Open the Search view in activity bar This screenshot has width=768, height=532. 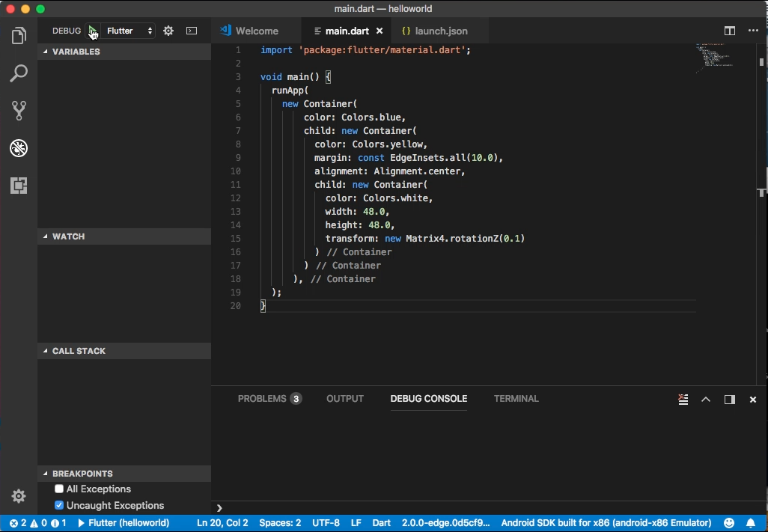click(x=19, y=73)
